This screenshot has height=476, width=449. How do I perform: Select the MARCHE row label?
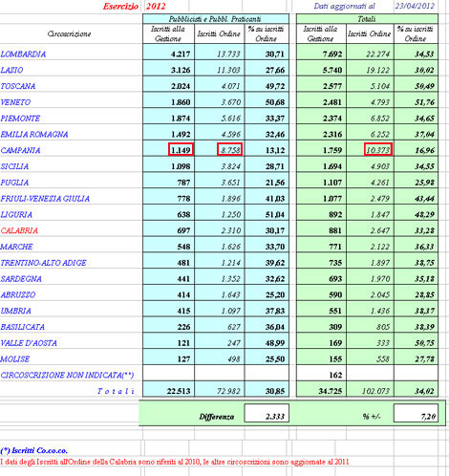16,247
